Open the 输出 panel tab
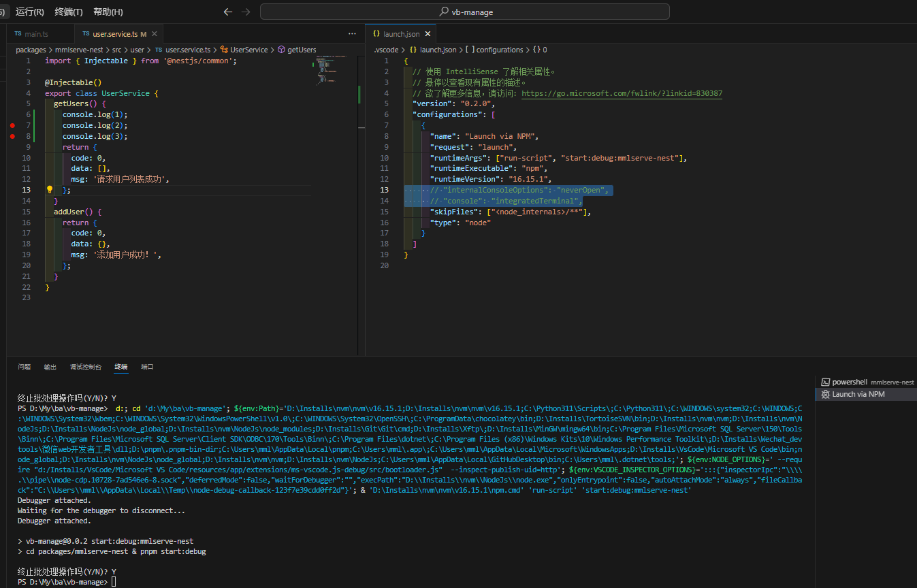The height and width of the screenshot is (588, 917). pos(50,367)
